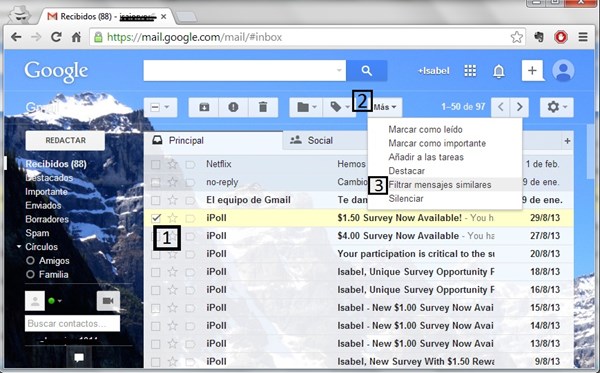Check the iPoll 15/8/13 message box
Viewport: 600px width, 373px height.
155,308
